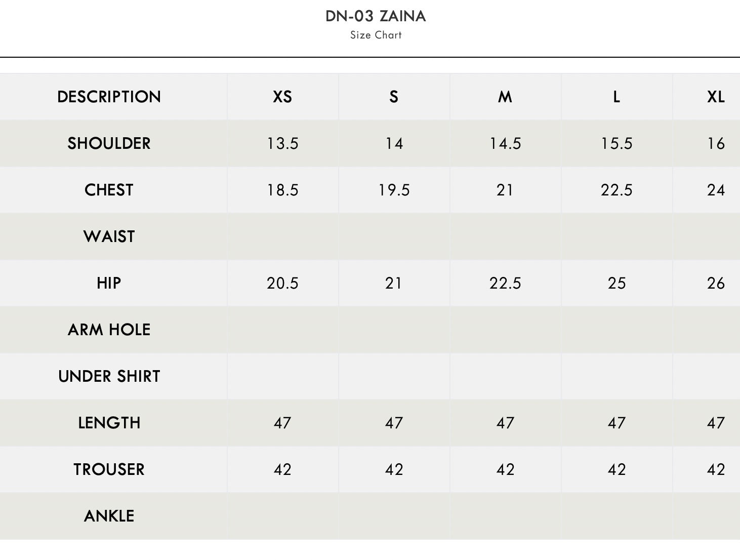
Task: Click the SHOULDER row label
Action: (x=109, y=143)
